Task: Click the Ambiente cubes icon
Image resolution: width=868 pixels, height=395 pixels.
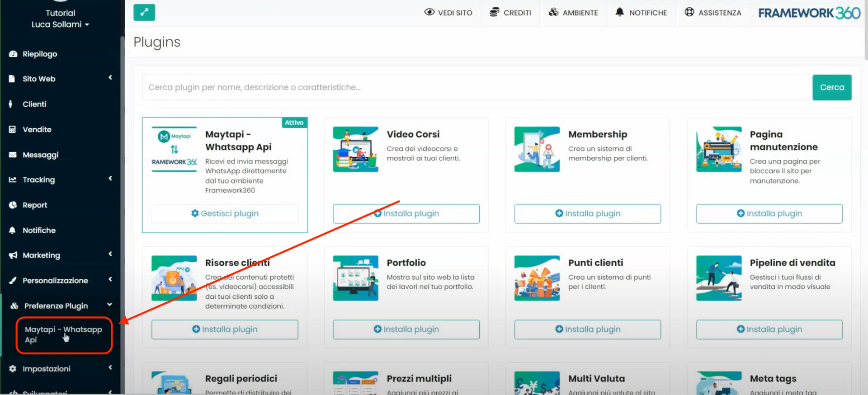Action: [x=553, y=12]
